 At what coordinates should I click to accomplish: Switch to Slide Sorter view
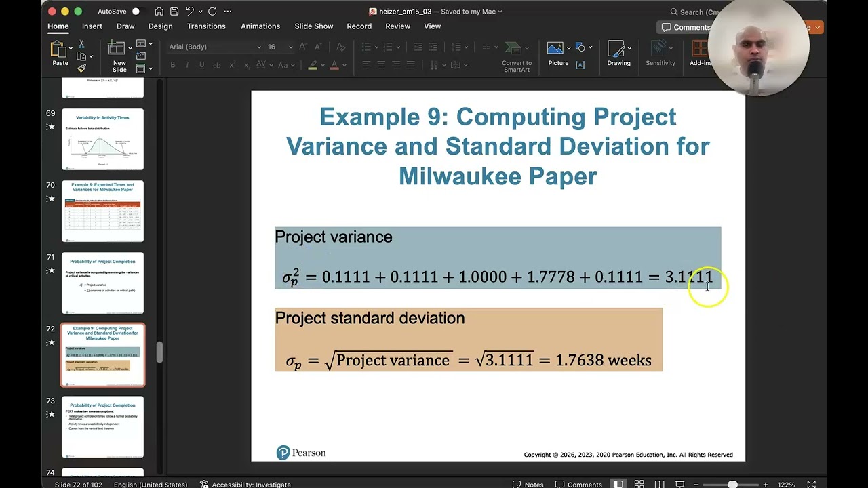pyautogui.click(x=639, y=485)
